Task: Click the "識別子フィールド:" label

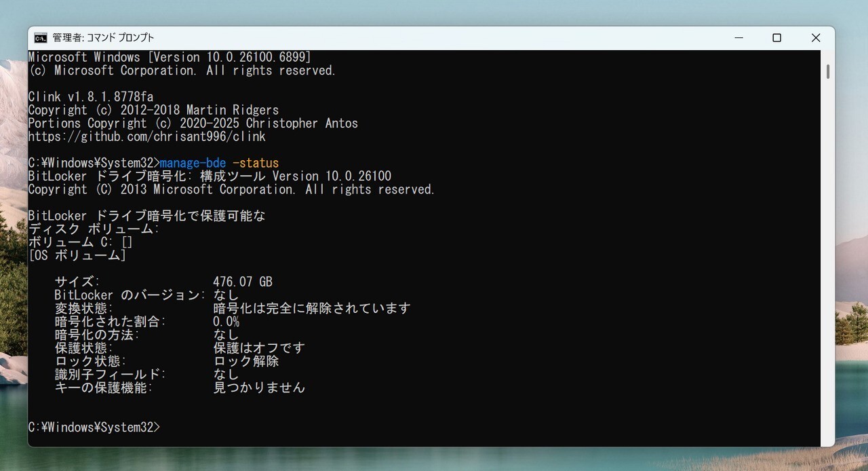Action: pos(111,375)
